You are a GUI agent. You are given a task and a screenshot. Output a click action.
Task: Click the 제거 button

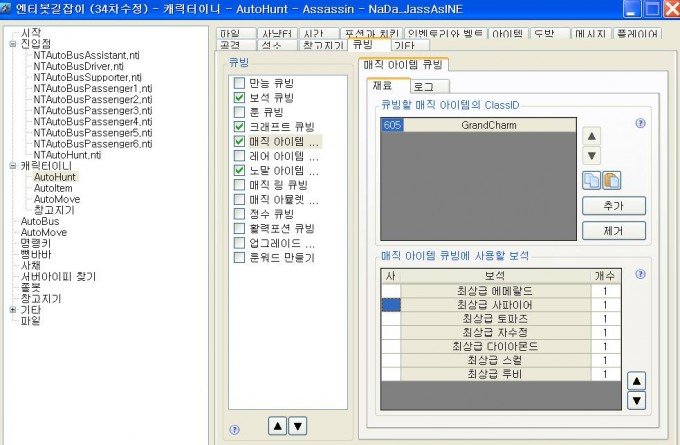click(613, 229)
